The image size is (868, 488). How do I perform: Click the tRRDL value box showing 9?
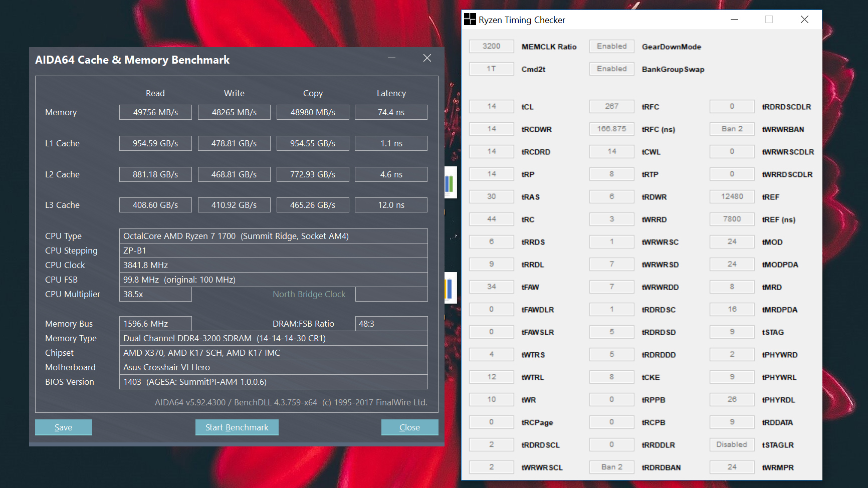[492, 264]
